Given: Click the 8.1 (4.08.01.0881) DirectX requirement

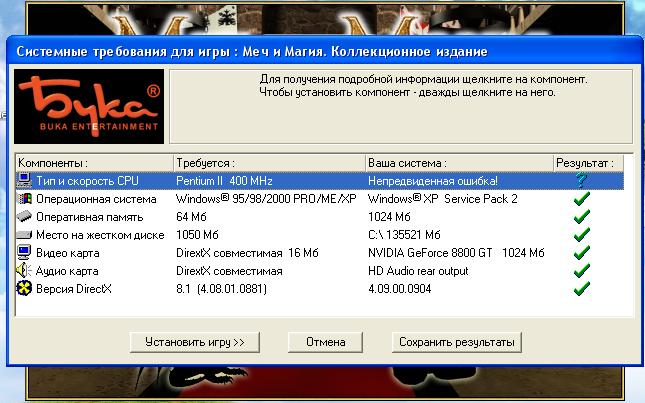Looking at the screenshot, I should tap(221, 289).
